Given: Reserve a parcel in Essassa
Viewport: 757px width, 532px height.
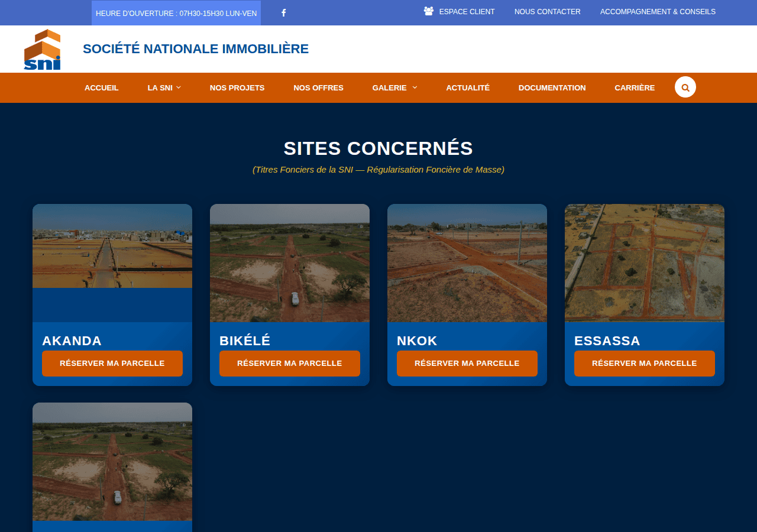Looking at the screenshot, I should click(x=645, y=364).
